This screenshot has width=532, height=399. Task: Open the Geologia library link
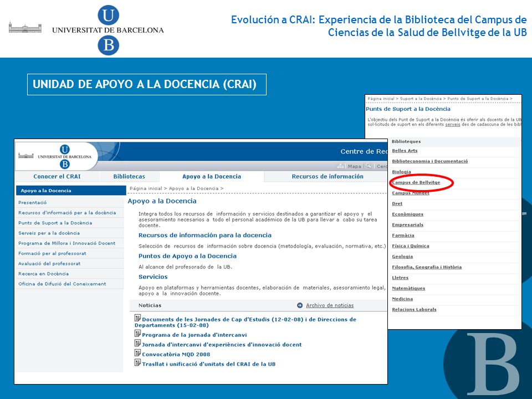(x=402, y=257)
